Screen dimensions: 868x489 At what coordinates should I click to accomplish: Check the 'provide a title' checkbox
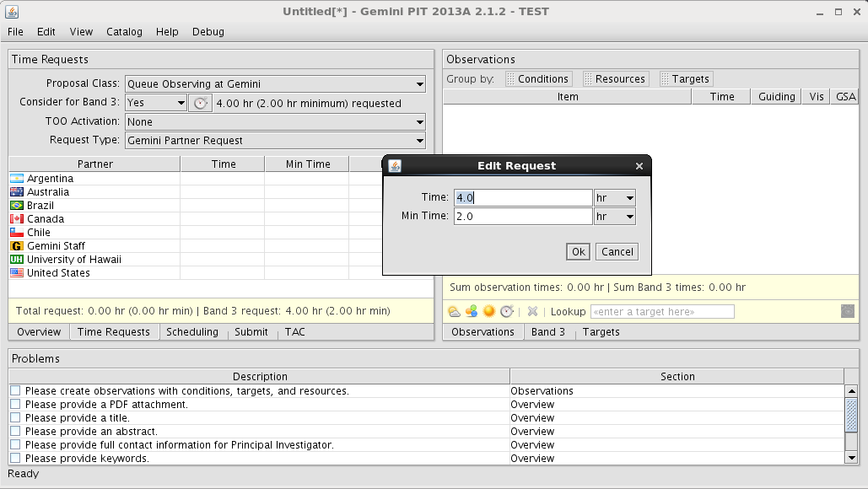(15, 417)
